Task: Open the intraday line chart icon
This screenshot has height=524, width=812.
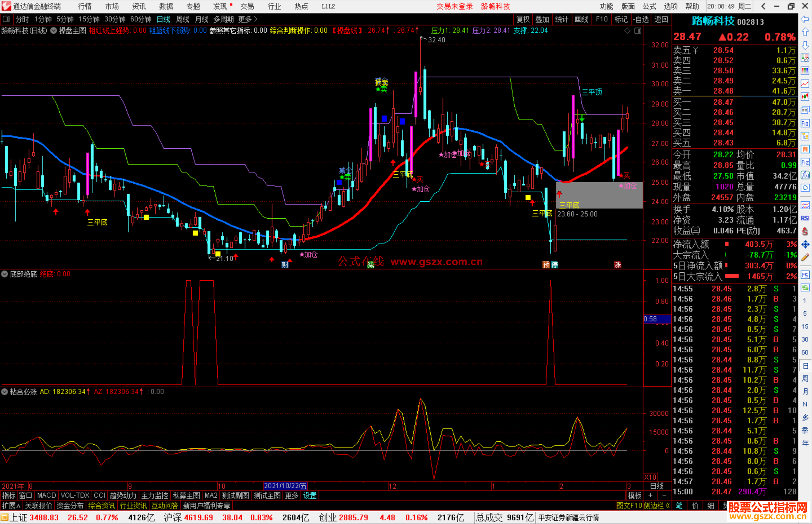Action: click(805, 84)
